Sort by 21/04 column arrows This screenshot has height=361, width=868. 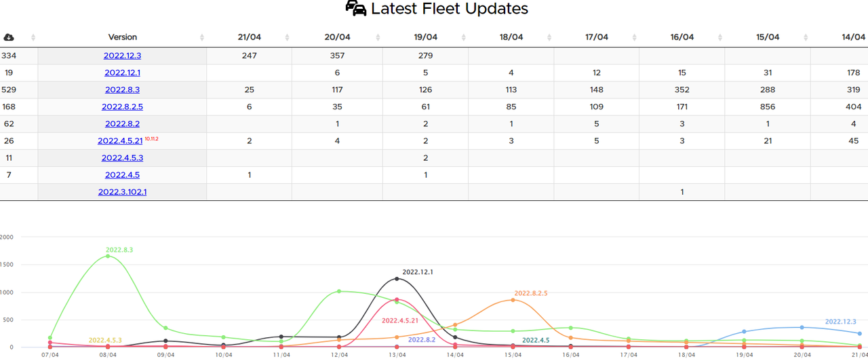click(287, 37)
